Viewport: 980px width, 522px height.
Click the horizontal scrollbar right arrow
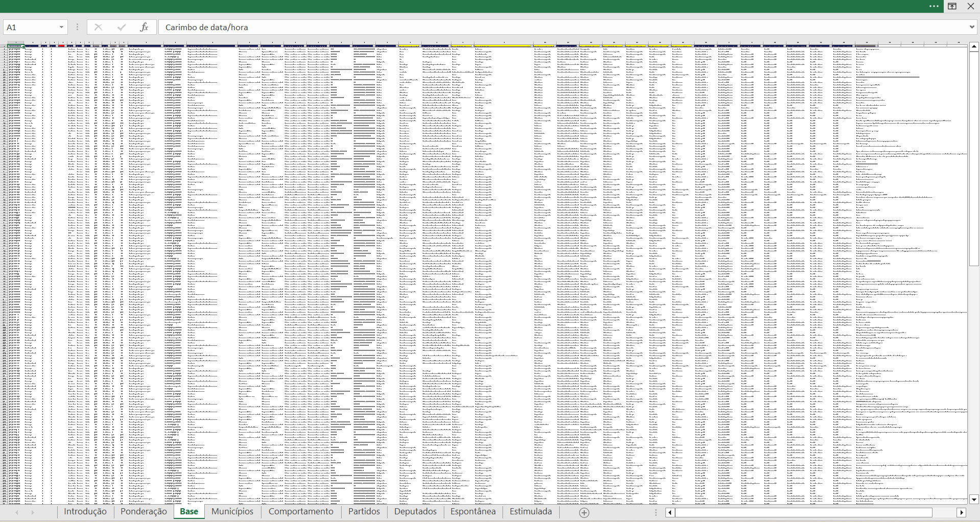click(x=962, y=512)
